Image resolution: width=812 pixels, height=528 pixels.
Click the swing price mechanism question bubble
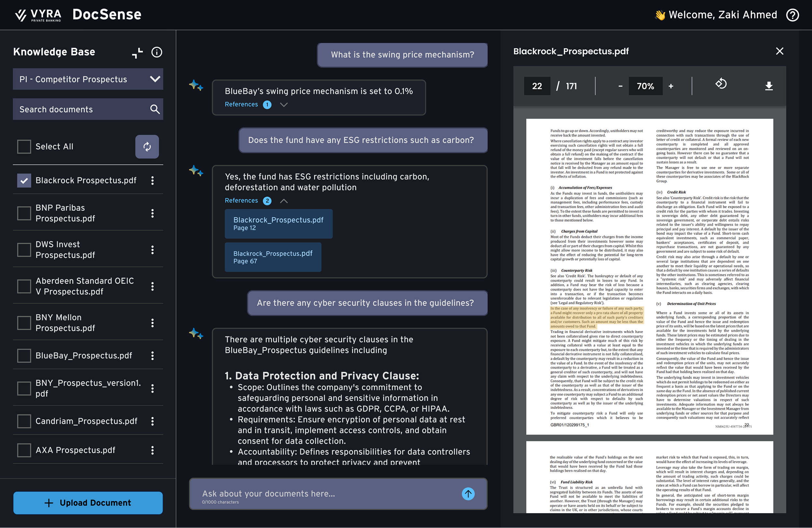pyautogui.click(x=402, y=55)
